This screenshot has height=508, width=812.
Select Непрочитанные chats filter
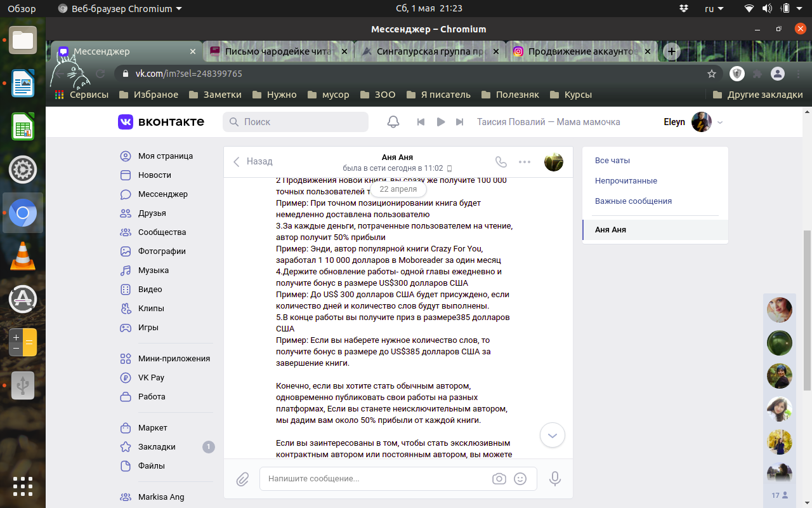(625, 181)
